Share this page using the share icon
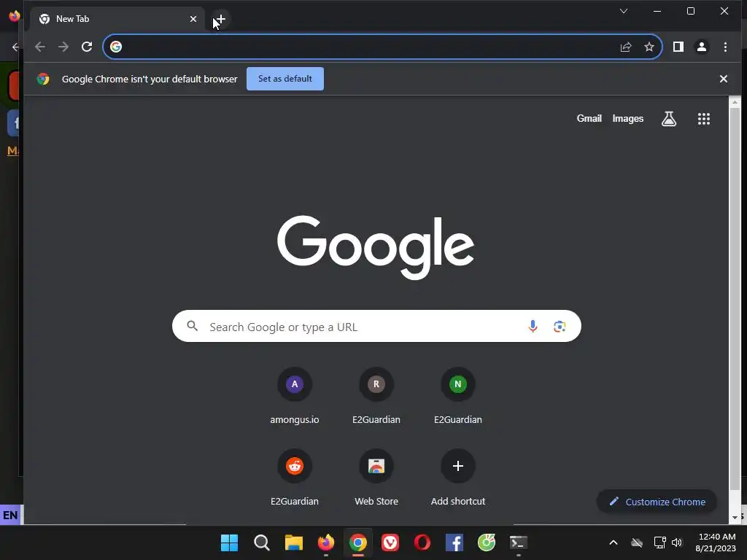 click(625, 47)
